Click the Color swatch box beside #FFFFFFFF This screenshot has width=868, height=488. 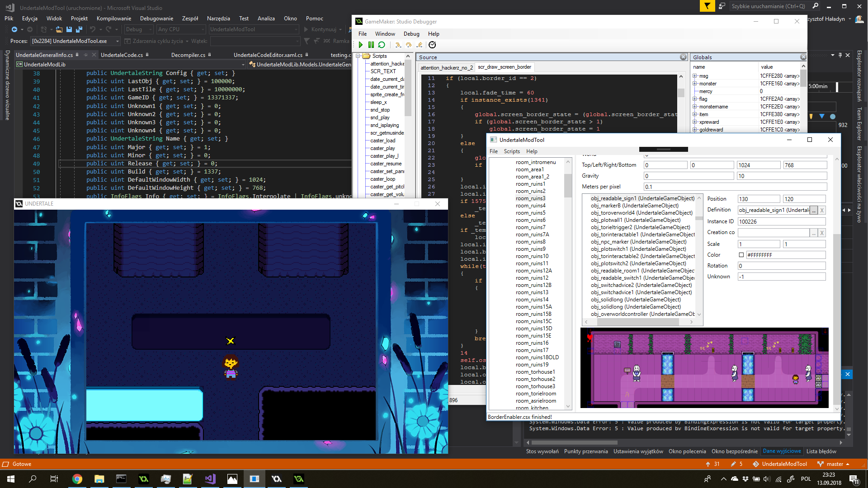point(741,255)
